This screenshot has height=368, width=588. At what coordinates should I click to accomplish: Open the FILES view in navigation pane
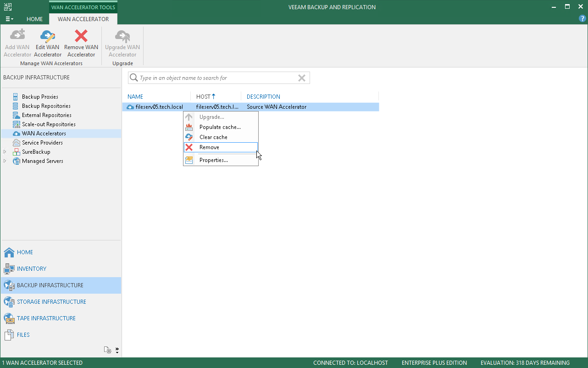[x=61, y=335]
